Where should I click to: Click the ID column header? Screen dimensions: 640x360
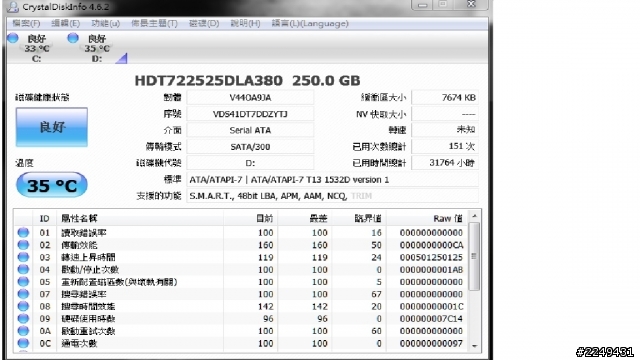[44, 219]
